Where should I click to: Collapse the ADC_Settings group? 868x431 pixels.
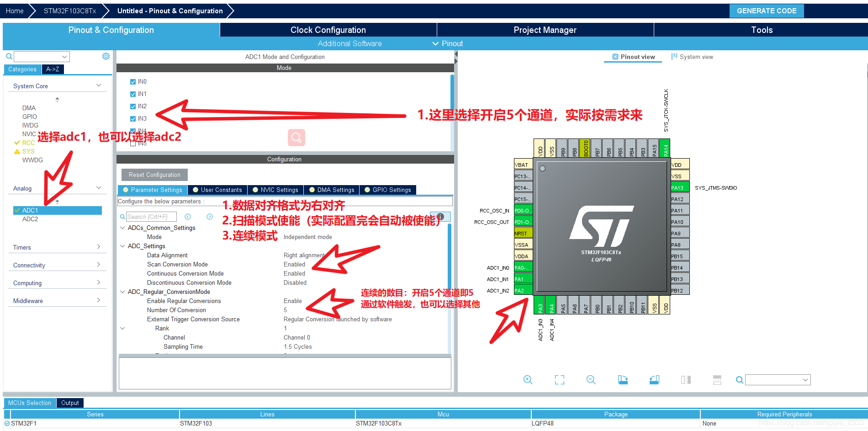pos(122,246)
